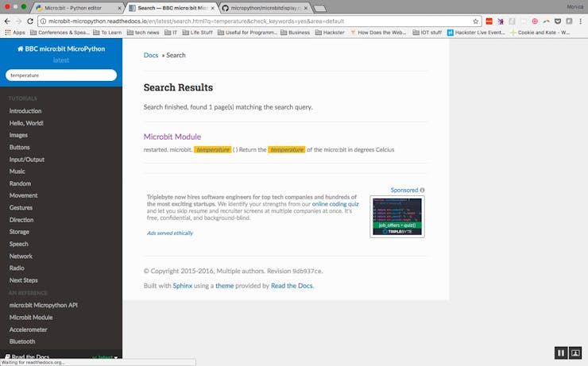The height and width of the screenshot is (366, 588).
Task: Open Storage tutorial in sidebar
Action: 19,232
